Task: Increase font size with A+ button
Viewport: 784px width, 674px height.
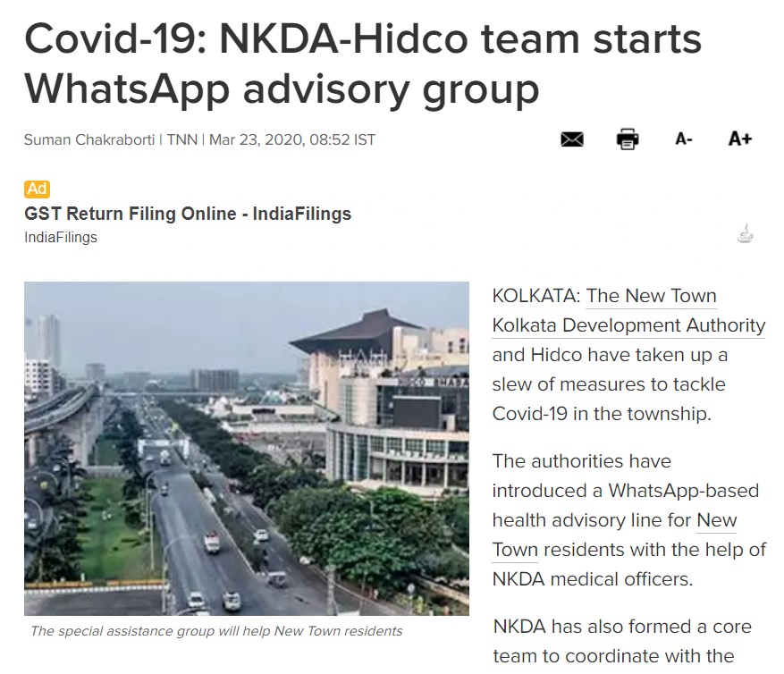Action: click(739, 139)
